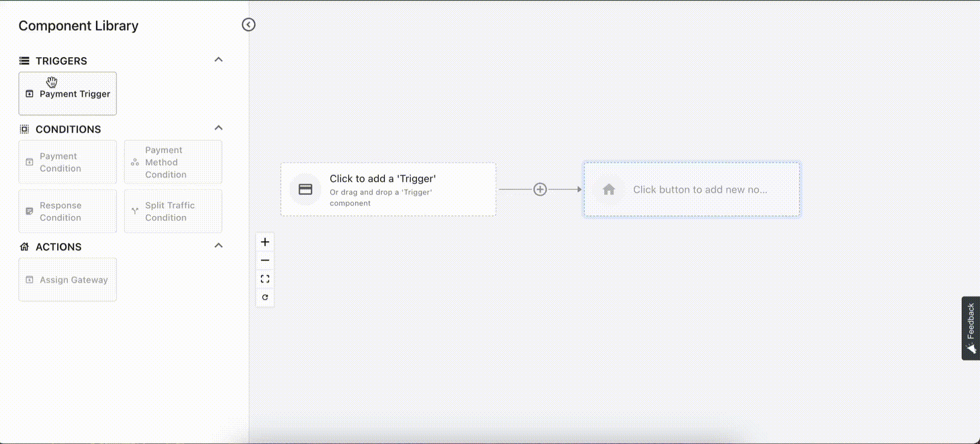Click the 'add new node' placeholder
The height and width of the screenshot is (444, 980).
692,189
